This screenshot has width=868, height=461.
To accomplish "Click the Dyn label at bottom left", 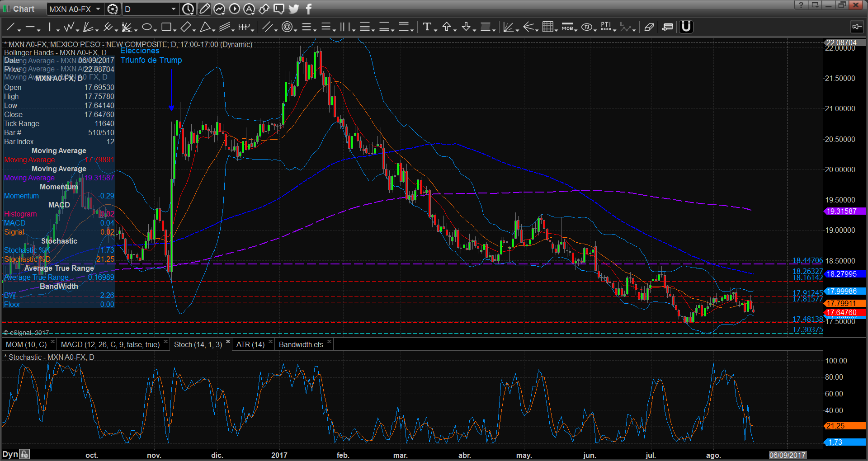I will (x=10, y=454).
